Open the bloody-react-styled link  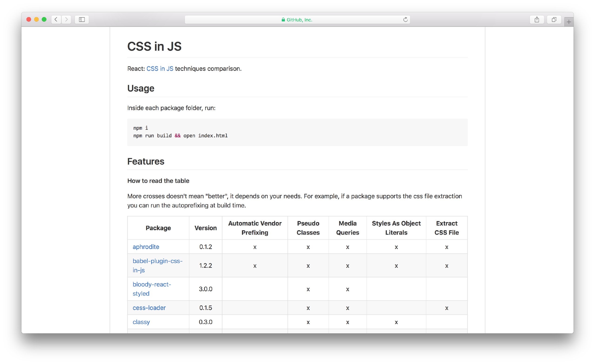(x=152, y=289)
